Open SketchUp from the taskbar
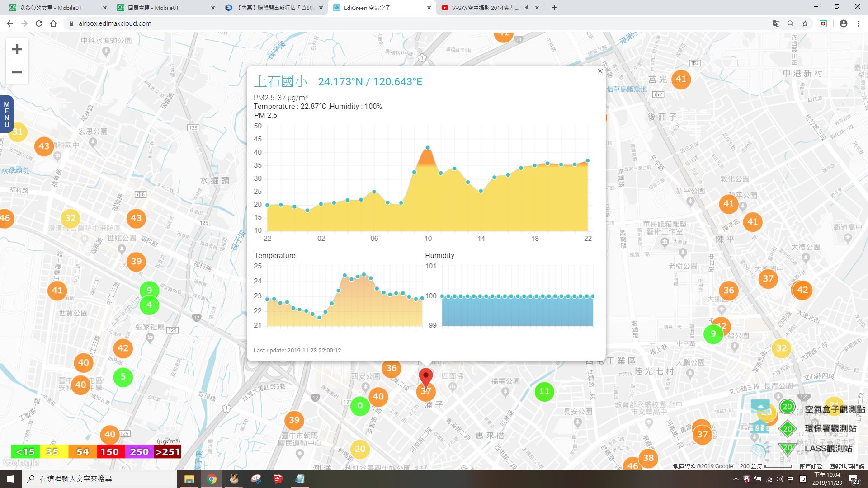 (278, 479)
